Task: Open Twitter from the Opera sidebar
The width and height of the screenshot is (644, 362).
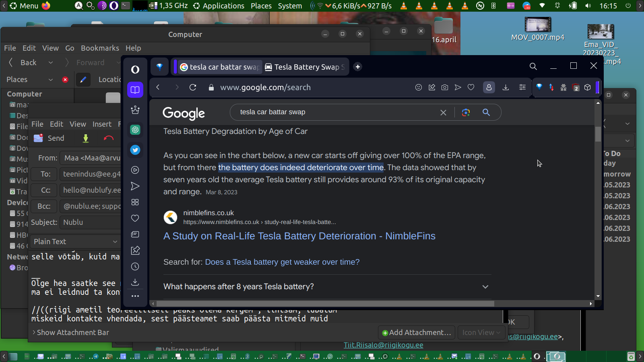Action: click(x=135, y=150)
